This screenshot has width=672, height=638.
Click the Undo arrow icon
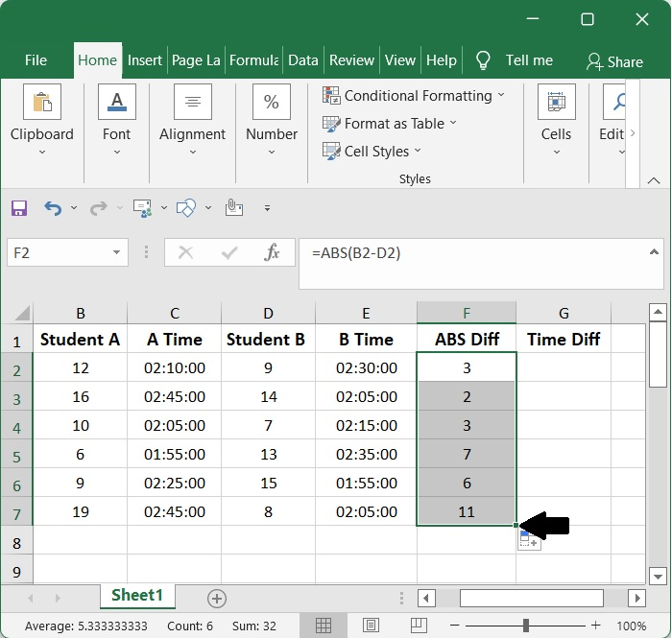(x=52, y=207)
